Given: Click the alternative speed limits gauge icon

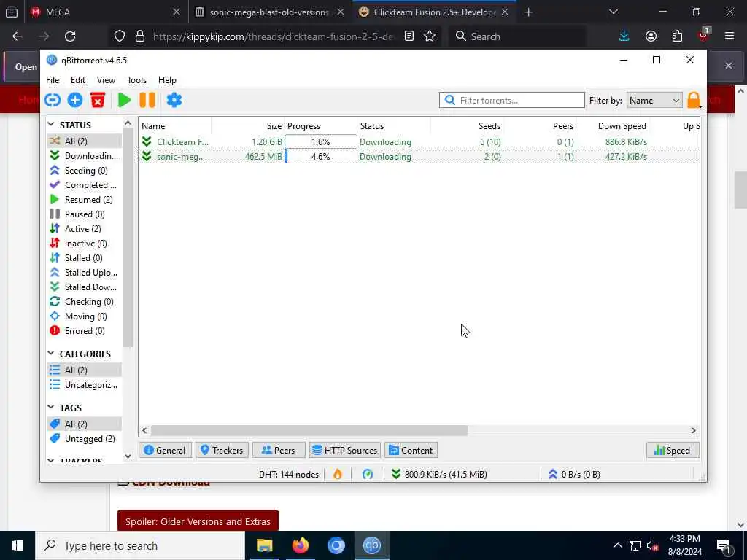Looking at the screenshot, I should pyautogui.click(x=368, y=474).
